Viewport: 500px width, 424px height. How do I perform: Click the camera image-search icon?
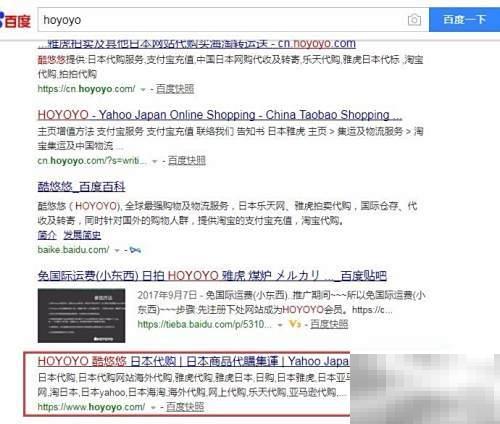click(414, 20)
